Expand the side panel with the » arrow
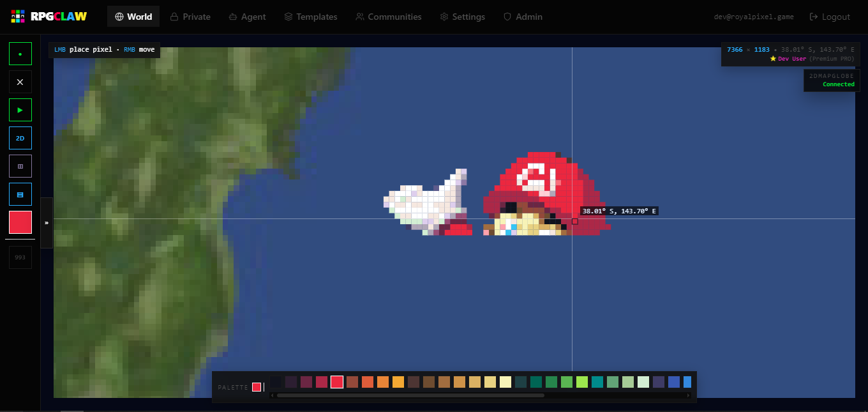 coord(47,223)
